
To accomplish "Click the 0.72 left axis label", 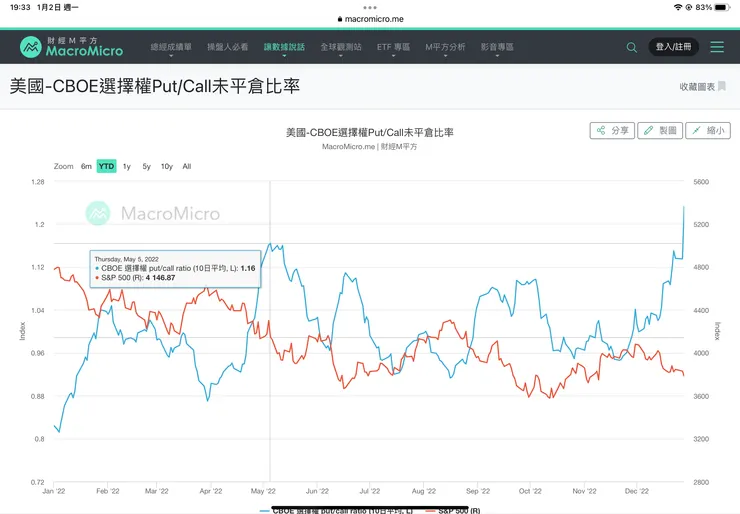I will click(38, 482).
